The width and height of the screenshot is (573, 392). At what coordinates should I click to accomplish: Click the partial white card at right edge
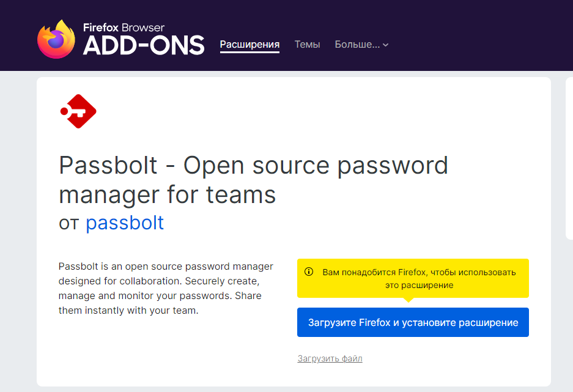coord(569,158)
